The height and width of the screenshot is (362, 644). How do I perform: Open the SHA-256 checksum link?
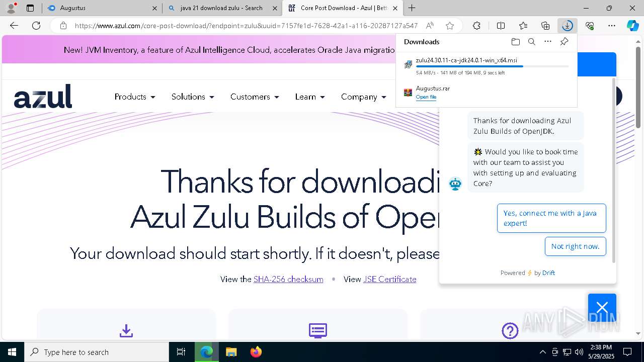pos(288,279)
